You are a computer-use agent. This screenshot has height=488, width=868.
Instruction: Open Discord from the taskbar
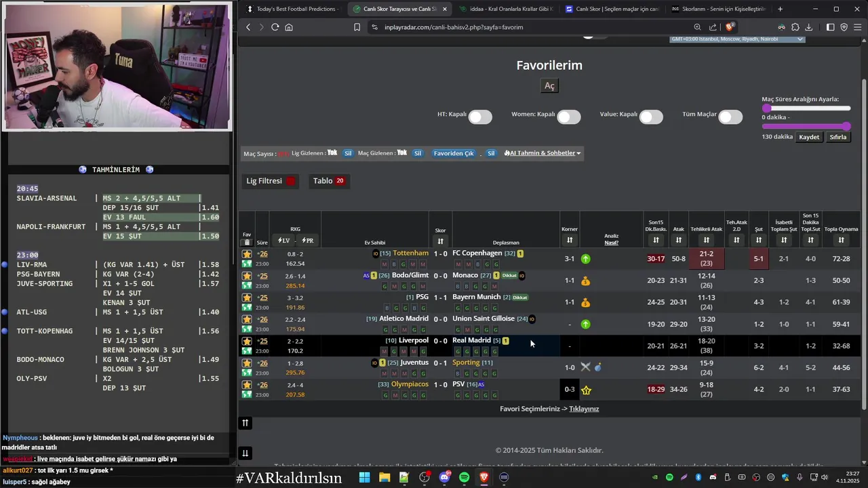444,477
